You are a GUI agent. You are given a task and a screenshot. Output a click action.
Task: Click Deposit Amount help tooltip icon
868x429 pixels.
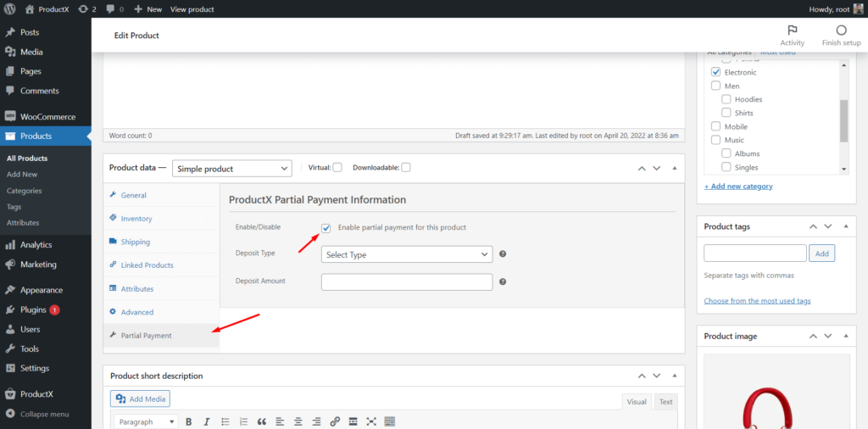pos(503,281)
